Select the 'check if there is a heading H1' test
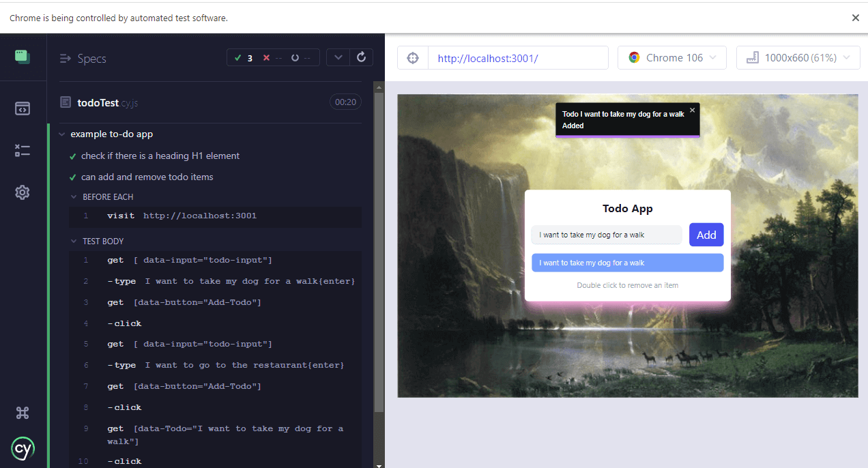The width and height of the screenshot is (868, 468). point(160,156)
